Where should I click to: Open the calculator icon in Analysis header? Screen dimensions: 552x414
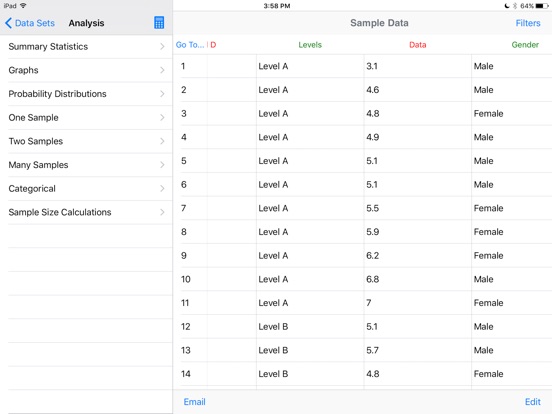(x=159, y=23)
